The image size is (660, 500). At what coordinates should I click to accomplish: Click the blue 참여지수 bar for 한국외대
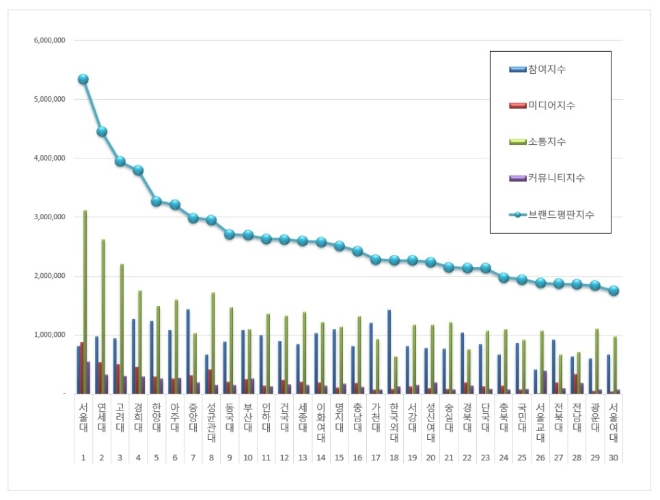pyautogui.click(x=389, y=350)
